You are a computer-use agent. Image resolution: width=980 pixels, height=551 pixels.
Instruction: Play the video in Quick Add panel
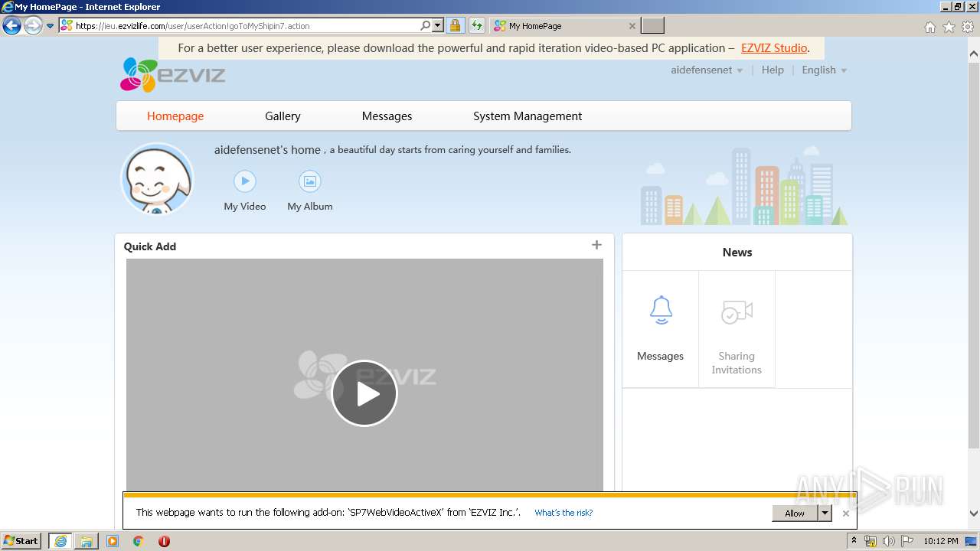364,393
